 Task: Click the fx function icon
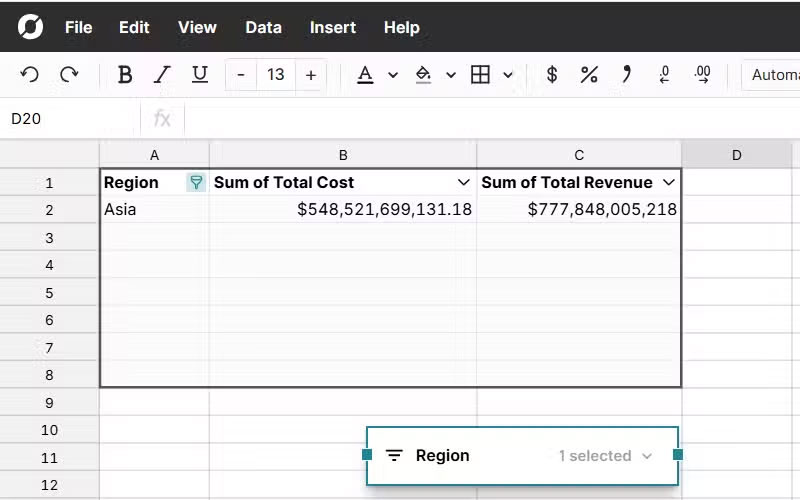point(162,118)
